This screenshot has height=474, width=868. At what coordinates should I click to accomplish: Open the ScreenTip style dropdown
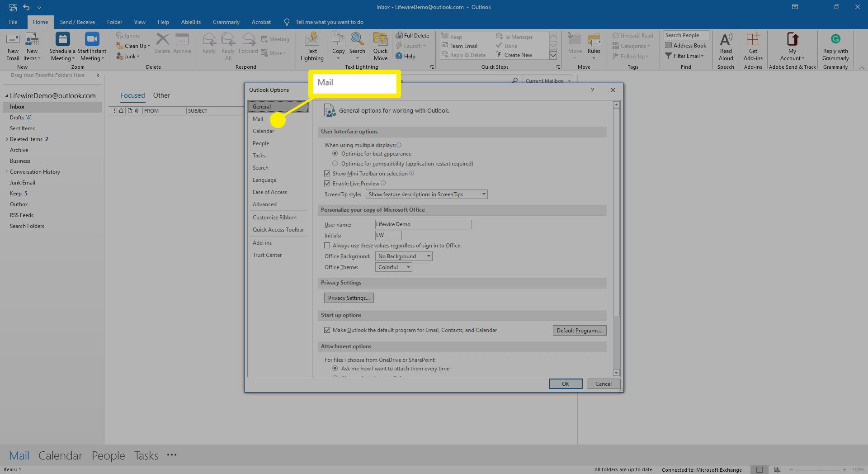click(426, 194)
